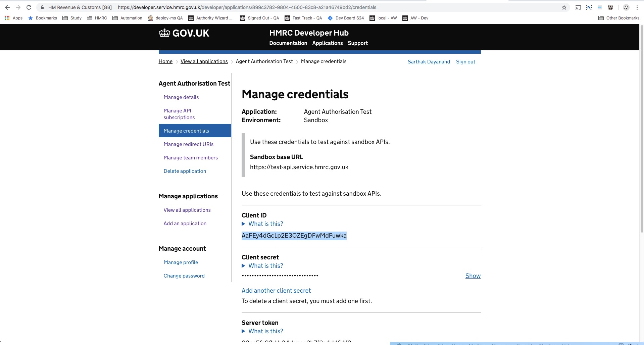This screenshot has height=345, width=644.
Task: Click the padlock site security icon
Action: (x=42, y=7)
